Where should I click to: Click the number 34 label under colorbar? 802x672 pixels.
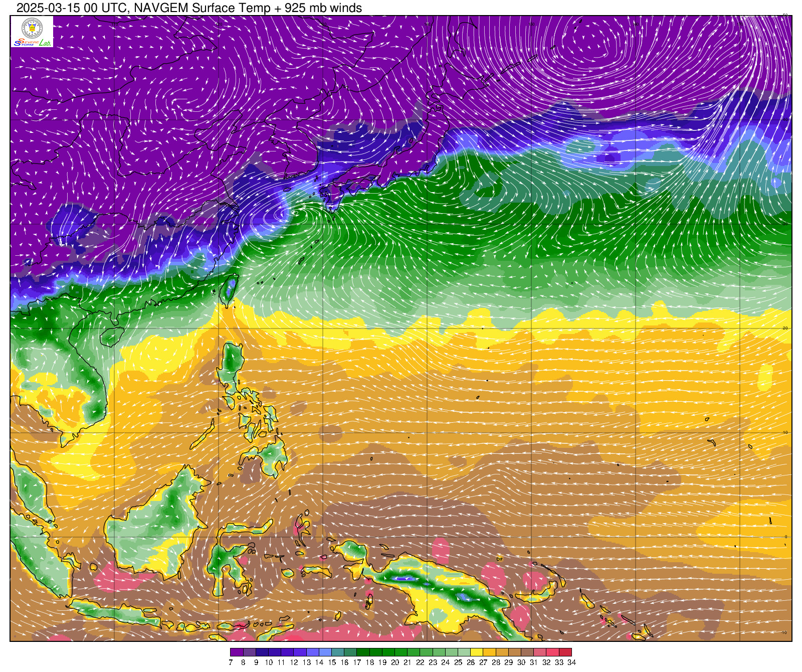[x=571, y=662]
